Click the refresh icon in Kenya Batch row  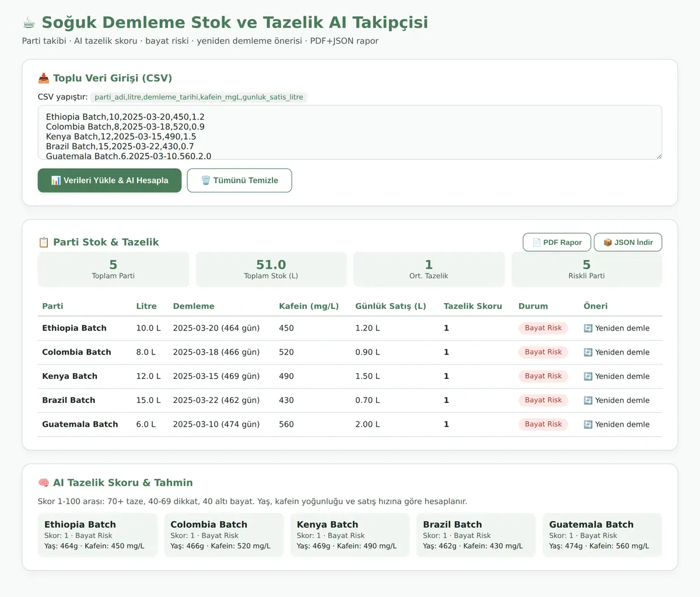tap(588, 376)
